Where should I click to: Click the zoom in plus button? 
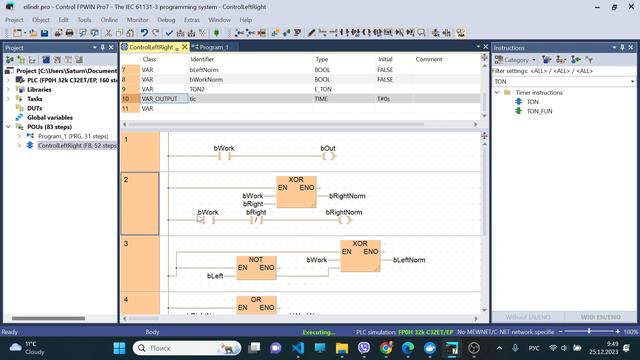(x=617, y=332)
